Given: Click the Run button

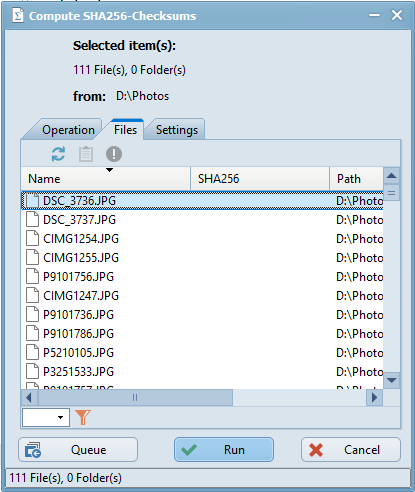Looking at the screenshot, I should click(224, 450).
